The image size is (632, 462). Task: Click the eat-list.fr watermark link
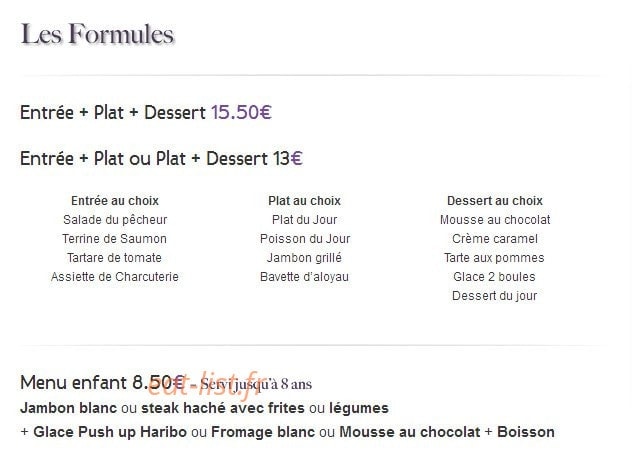pyautogui.click(x=208, y=385)
